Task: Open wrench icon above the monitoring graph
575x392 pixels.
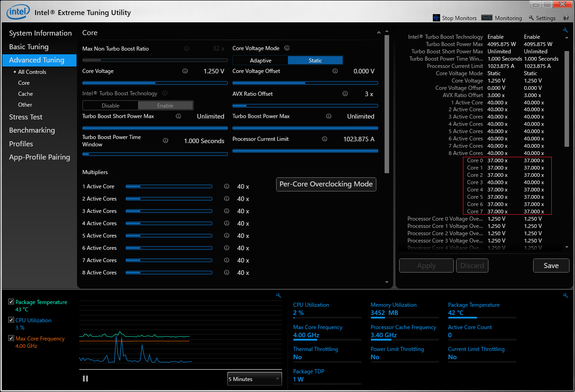Action: pos(279,296)
